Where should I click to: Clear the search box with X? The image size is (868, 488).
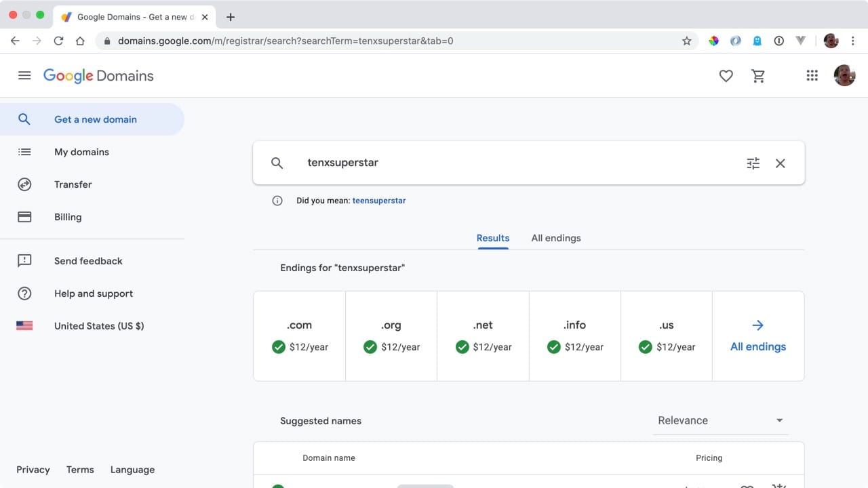click(780, 163)
